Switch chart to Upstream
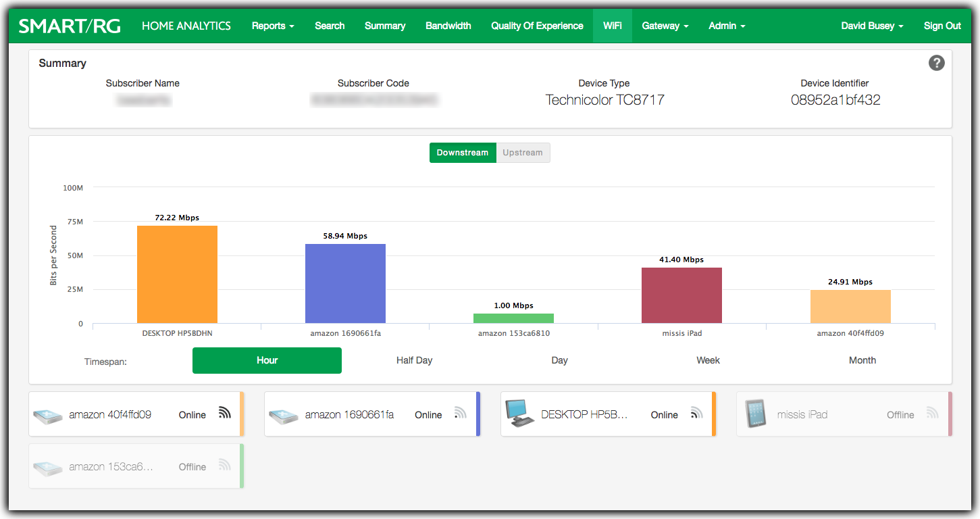 pos(523,153)
